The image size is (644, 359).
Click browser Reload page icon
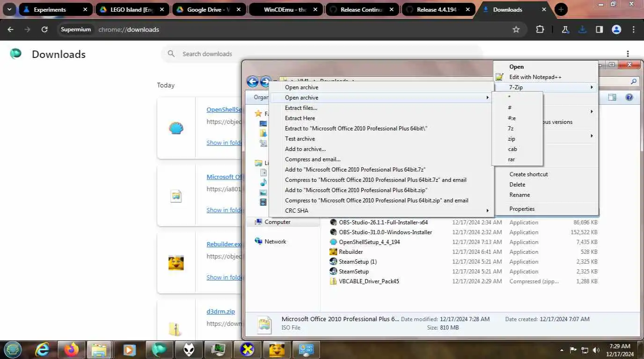point(44,29)
